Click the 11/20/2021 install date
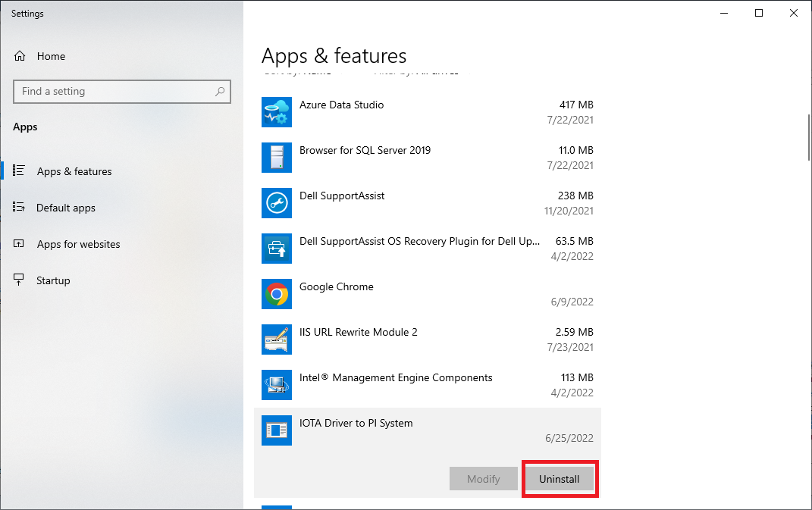Screen dimensions: 812x510 coord(569,211)
